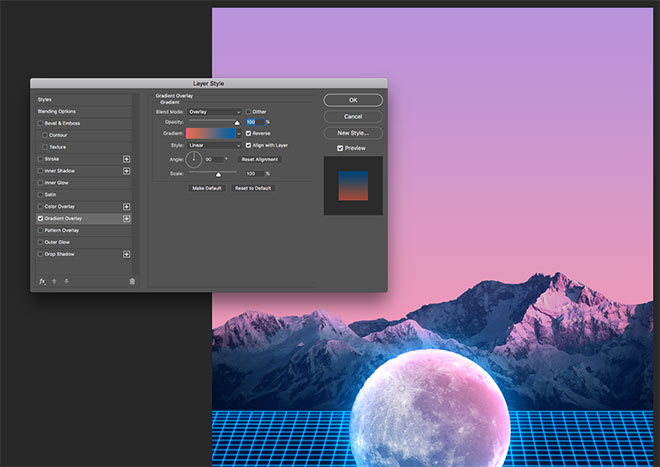Select the Gradient Overlay list row
The height and width of the screenshot is (467, 660).
pyautogui.click(x=84, y=218)
